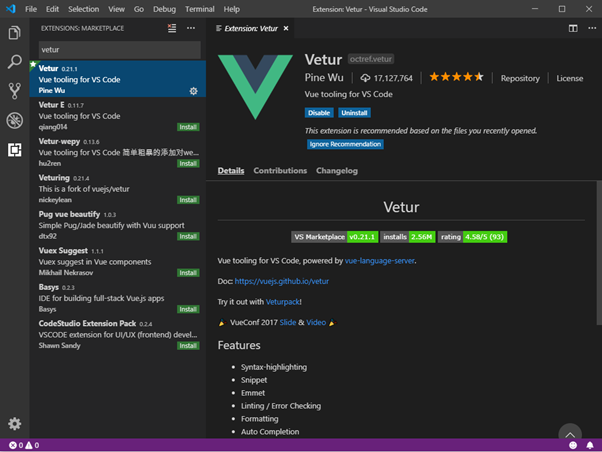This screenshot has width=602, height=452.
Task: Click gear icon on Vetur list item
Action: tap(194, 91)
